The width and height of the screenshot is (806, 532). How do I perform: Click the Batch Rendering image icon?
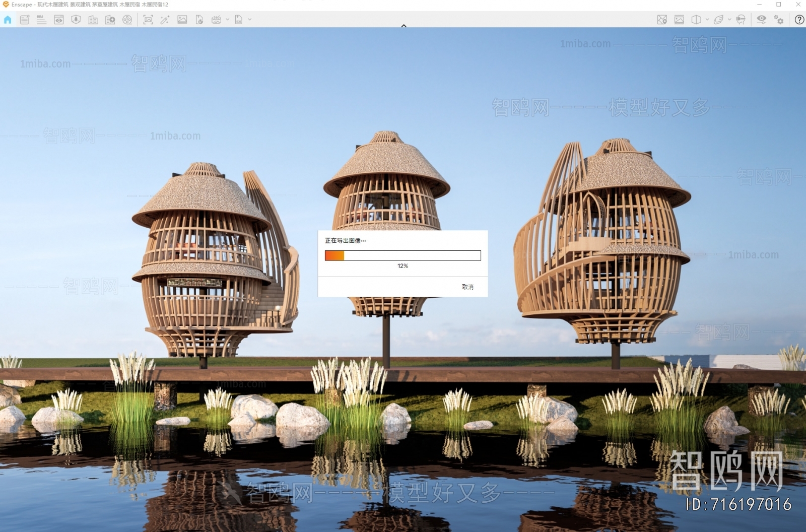click(182, 20)
